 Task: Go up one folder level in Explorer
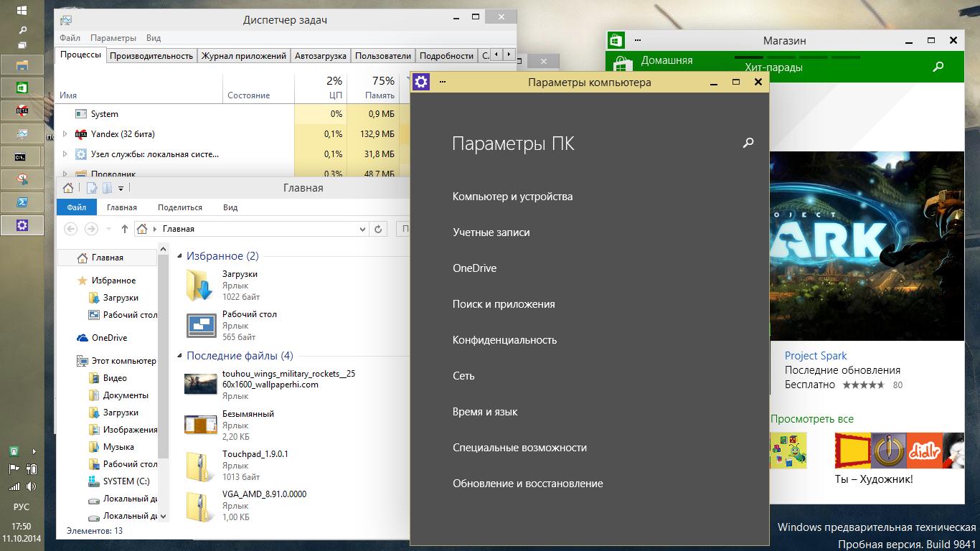coord(125,229)
